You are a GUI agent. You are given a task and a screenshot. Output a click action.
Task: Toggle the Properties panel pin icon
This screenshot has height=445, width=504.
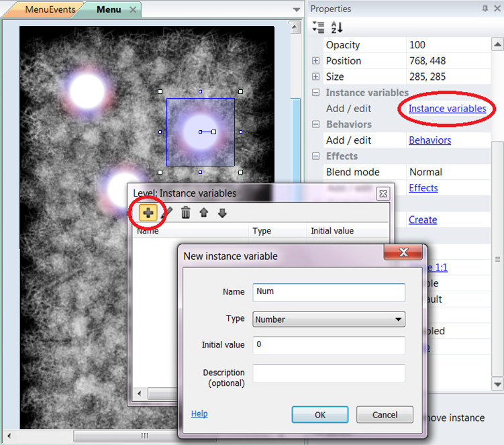click(x=485, y=9)
